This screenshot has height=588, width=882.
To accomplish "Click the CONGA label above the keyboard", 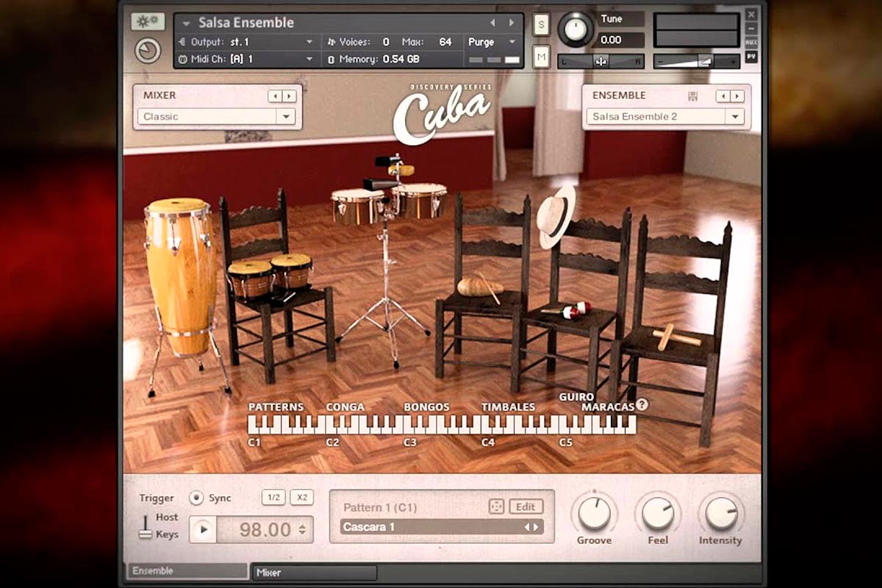I will pyautogui.click(x=345, y=406).
